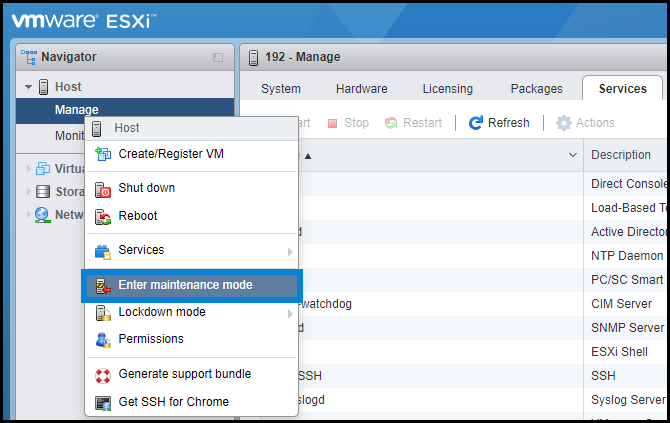Select the SNMP Server row
The height and width of the screenshot is (423, 670).
pos(483,328)
